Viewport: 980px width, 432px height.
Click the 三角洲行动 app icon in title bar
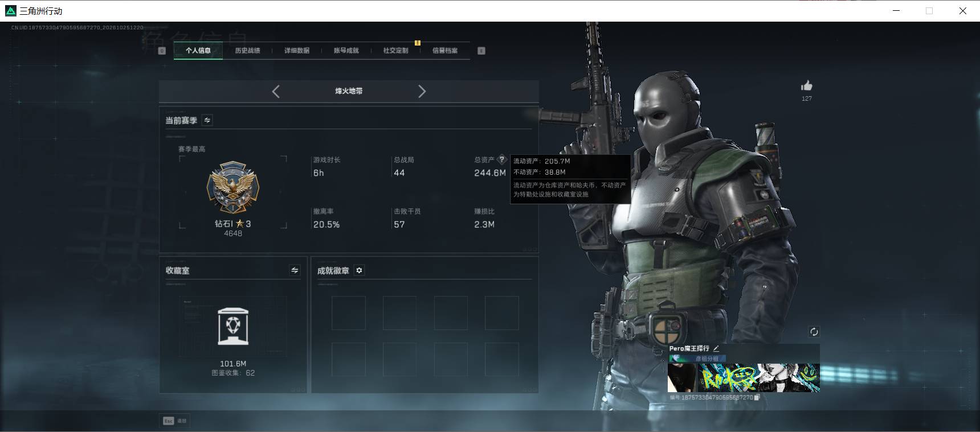click(x=10, y=11)
